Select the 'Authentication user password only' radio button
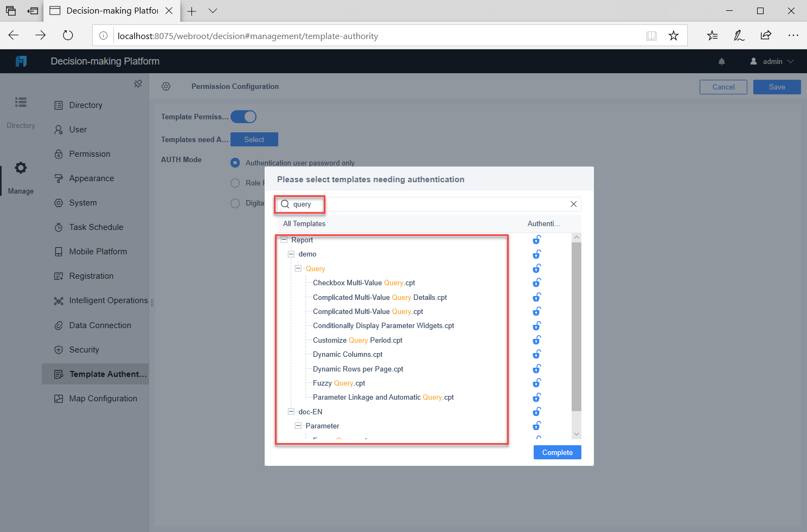Image resolution: width=807 pixels, height=532 pixels. point(235,163)
